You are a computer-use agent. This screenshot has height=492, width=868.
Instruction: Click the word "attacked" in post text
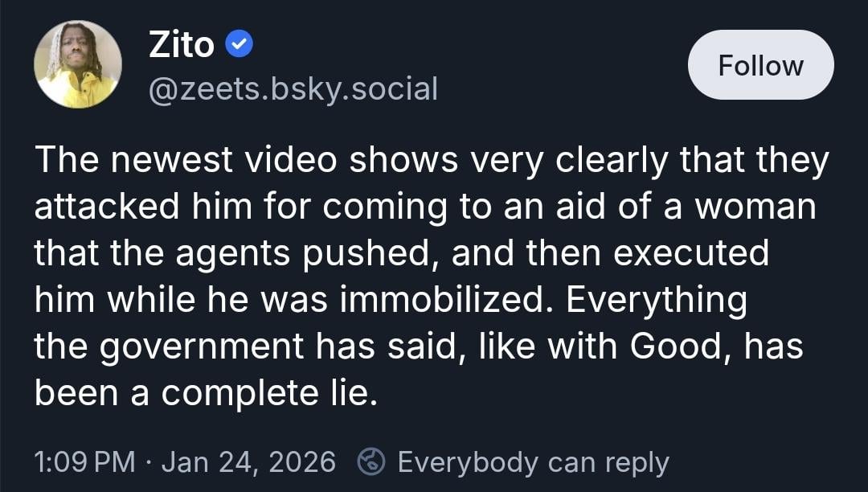click(96, 208)
